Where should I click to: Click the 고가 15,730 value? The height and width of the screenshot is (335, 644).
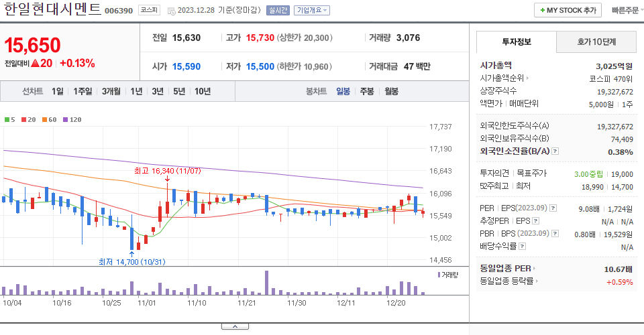pos(260,38)
